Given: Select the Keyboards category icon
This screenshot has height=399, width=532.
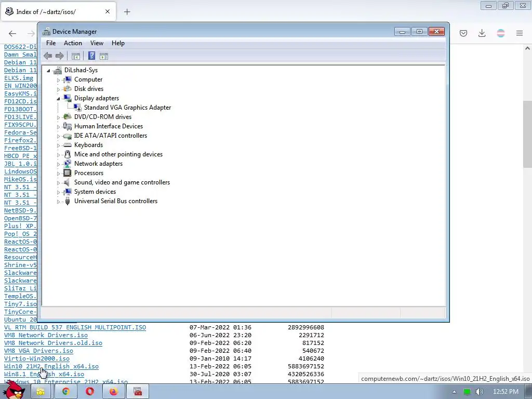Looking at the screenshot, I should click(68, 145).
